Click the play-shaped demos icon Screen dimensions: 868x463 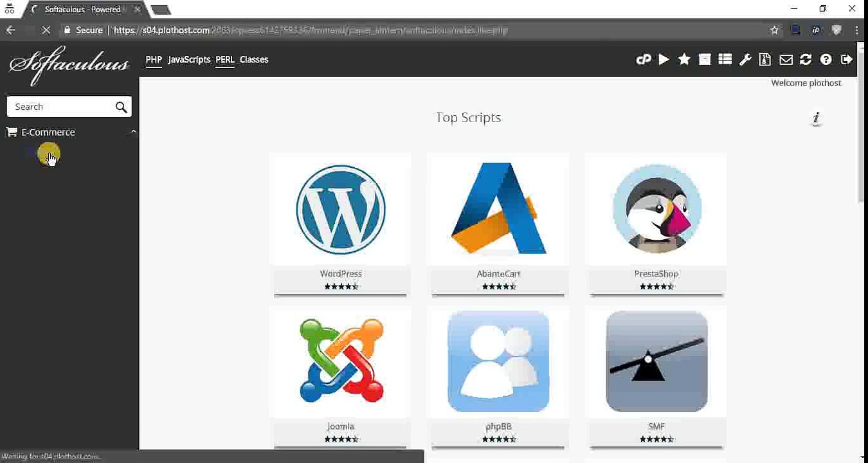point(664,59)
